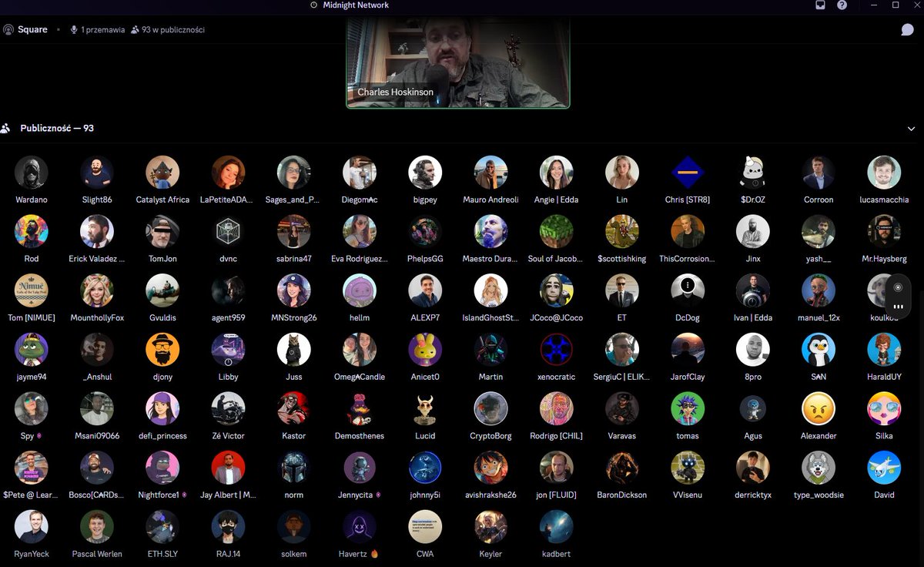The height and width of the screenshot is (567, 924).
Task: Click Charles Hoskinson's video tile
Action: 458,62
